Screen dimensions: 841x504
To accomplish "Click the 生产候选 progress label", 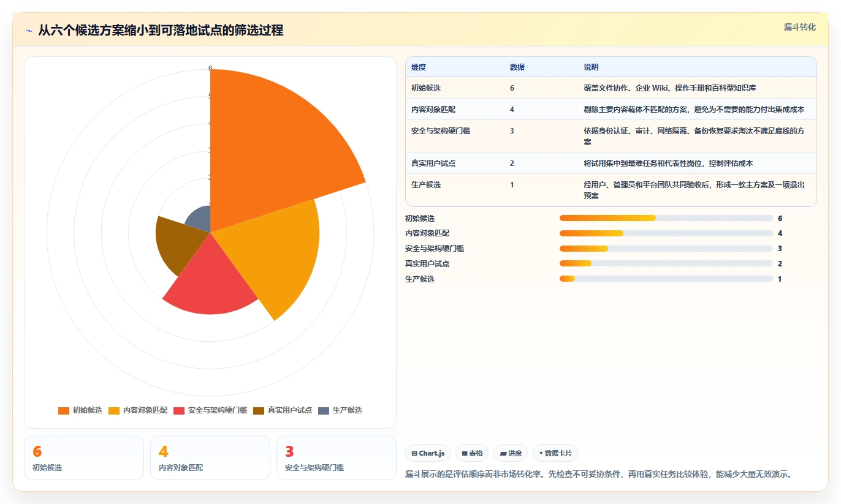I will pos(420,279).
